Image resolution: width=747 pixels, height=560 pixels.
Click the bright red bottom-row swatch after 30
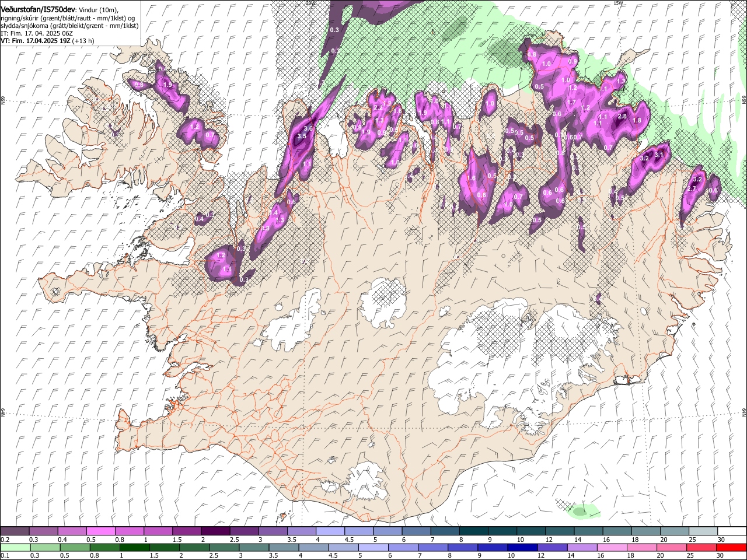click(x=731, y=547)
